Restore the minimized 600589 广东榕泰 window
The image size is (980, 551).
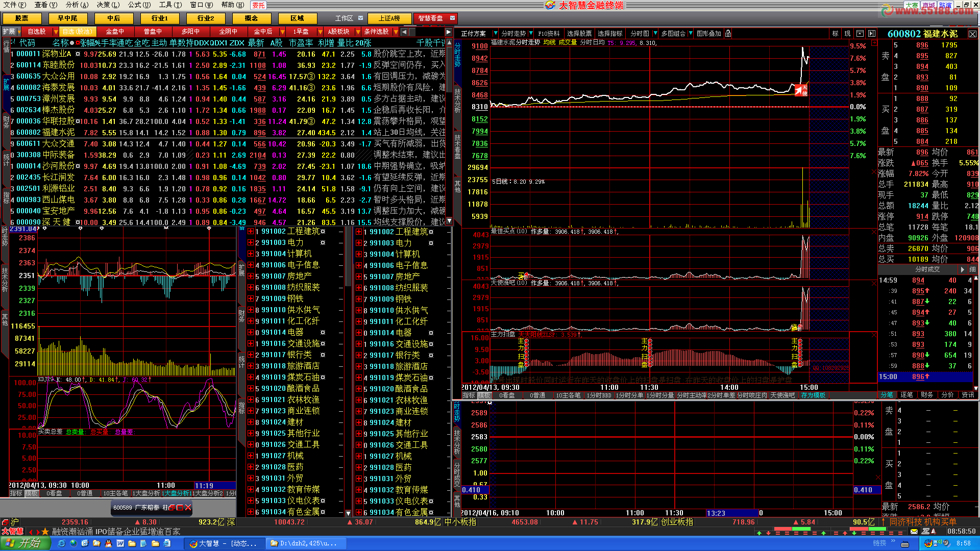click(x=173, y=508)
